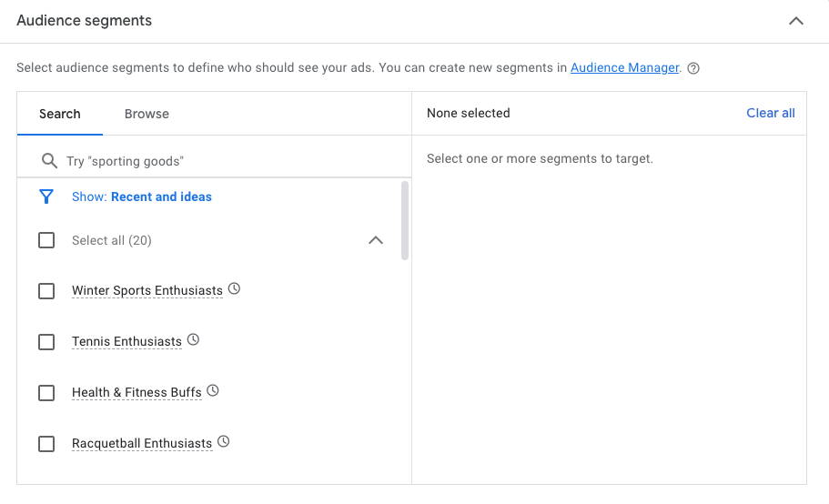Switch to the Search tab
829x504 pixels.
[x=60, y=114]
